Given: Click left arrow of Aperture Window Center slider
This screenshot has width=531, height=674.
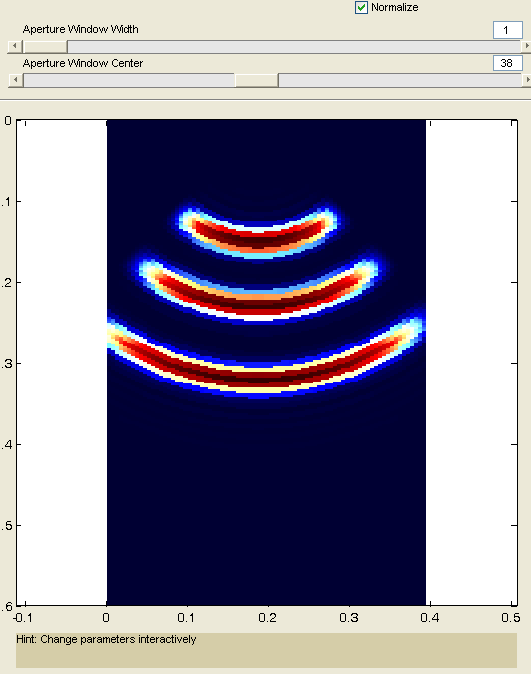Looking at the screenshot, I should pos(15,80).
